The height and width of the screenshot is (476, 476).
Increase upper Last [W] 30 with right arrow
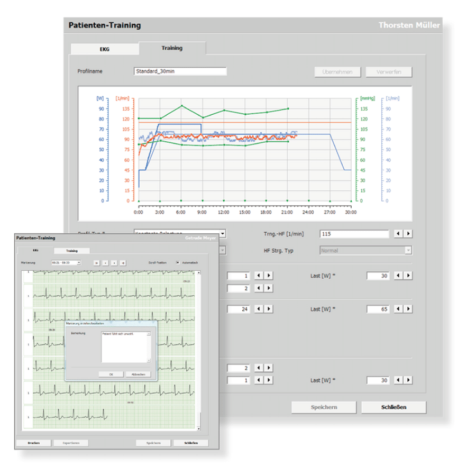click(x=408, y=276)
